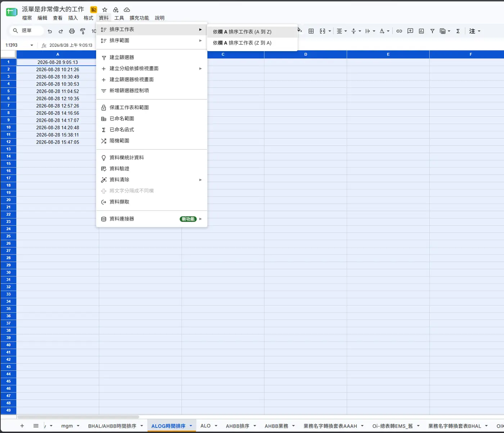Image resolution: width=504 pixels, height=433 pixels.
Task: Click the merge cells icon
Action: tap(323, 31)
